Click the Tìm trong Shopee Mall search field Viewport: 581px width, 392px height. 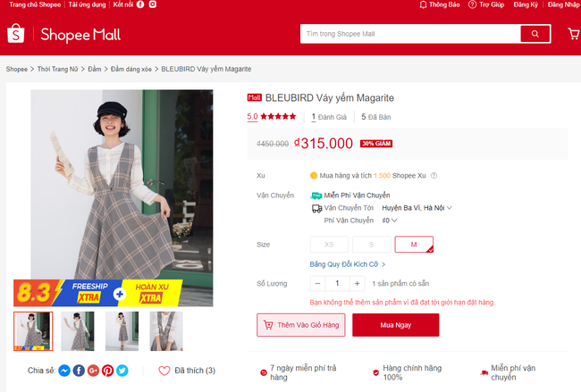pos(410,34)
